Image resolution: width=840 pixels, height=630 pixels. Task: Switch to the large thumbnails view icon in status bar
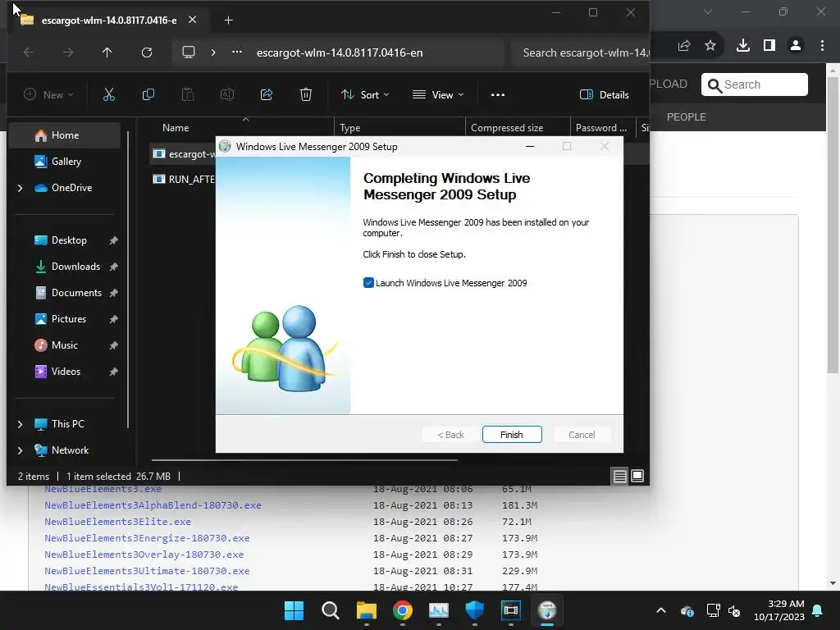[x=637, y=477]
